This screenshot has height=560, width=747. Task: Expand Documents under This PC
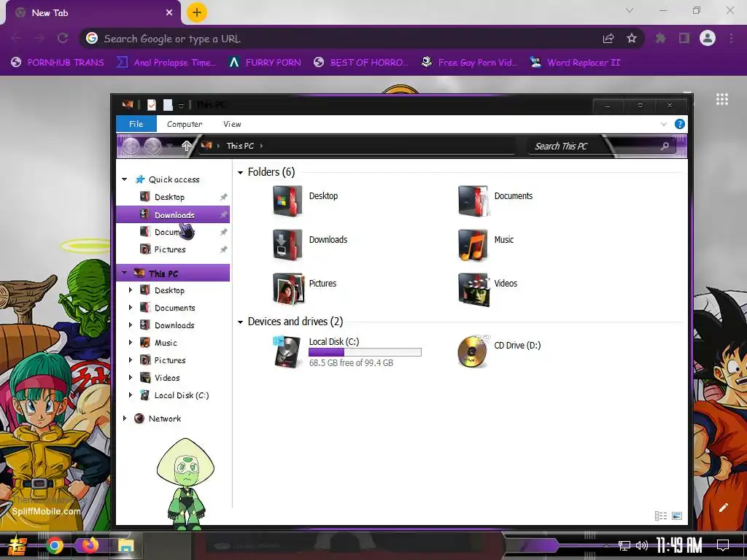tap(131, 308)
